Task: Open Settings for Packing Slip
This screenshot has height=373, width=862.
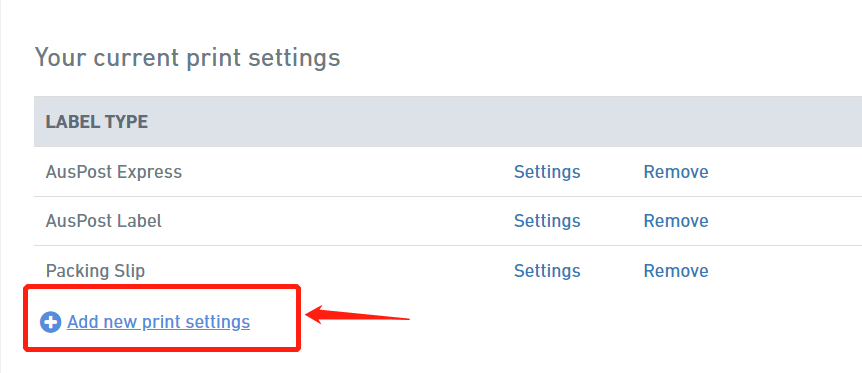Action: pyautogui.click(x=547, y=270)
